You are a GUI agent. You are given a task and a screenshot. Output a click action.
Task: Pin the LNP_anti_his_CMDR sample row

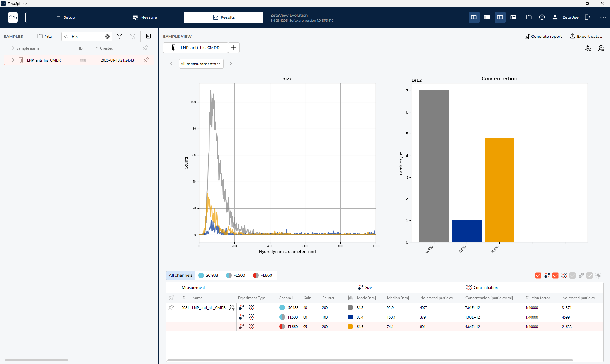(146, 60)
